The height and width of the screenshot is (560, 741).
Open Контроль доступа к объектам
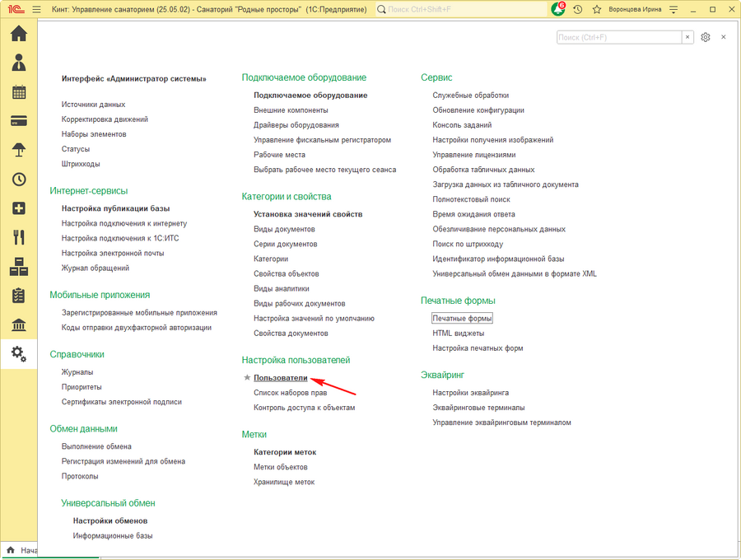coord(305,408)
